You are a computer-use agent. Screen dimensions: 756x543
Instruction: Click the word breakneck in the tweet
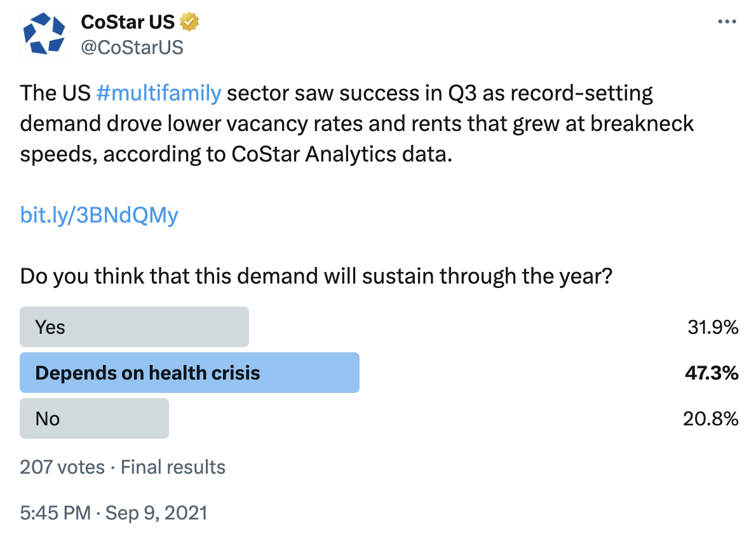tap(642, 124)
